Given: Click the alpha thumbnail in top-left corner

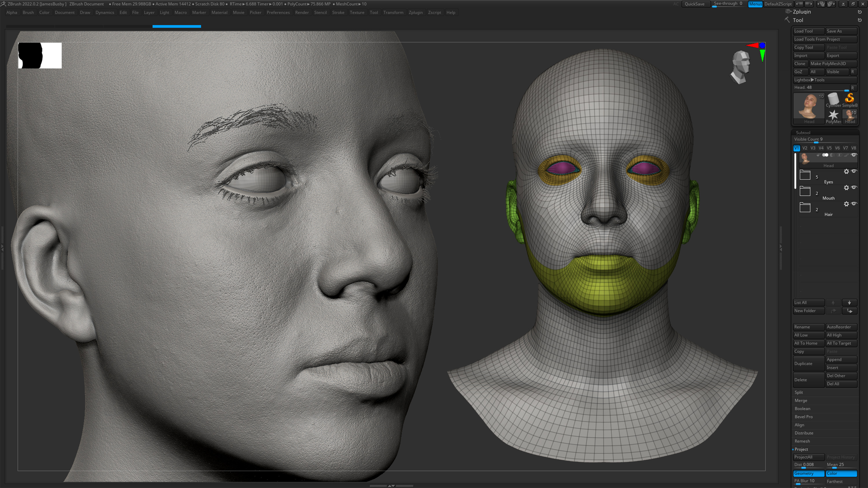Looking at the screenshot, I should pos(39,56).
